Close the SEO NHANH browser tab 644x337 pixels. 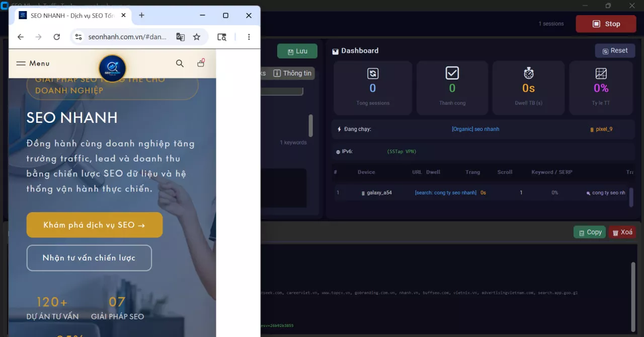[x=124, y=15]
